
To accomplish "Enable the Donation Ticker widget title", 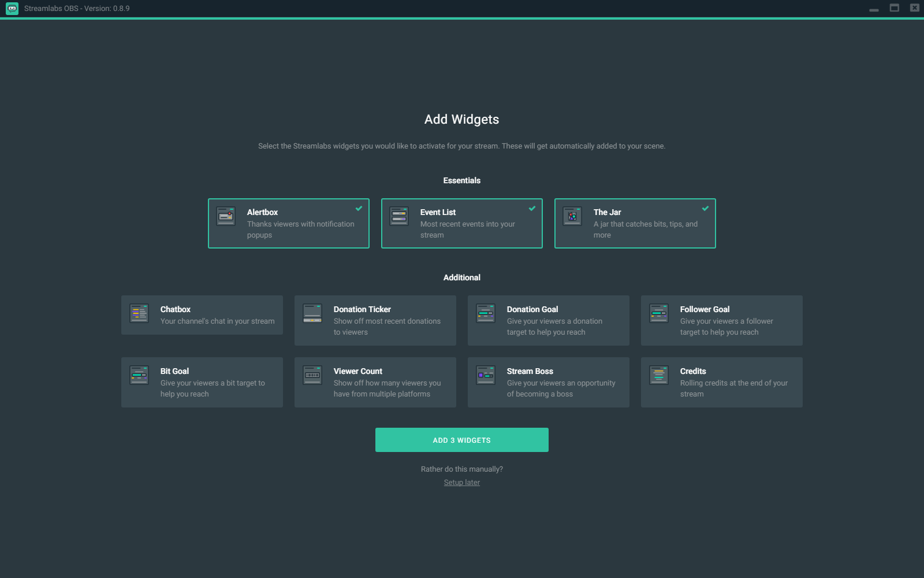I will tap(362, 309).
